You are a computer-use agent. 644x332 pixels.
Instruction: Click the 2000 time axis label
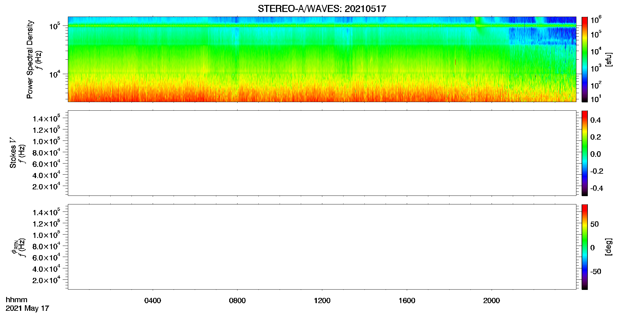[x=491, y=301]
